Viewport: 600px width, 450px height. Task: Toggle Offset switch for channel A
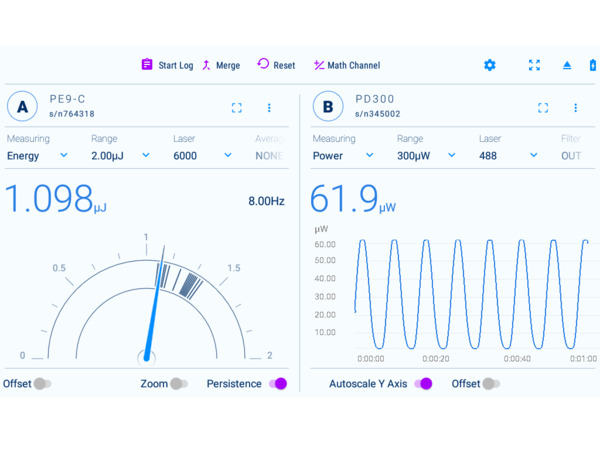tap(42, 384)
